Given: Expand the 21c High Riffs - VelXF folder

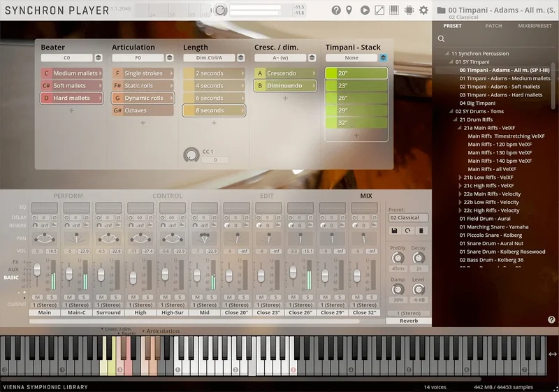Looking at the screenshot, I should pos(460,185).
